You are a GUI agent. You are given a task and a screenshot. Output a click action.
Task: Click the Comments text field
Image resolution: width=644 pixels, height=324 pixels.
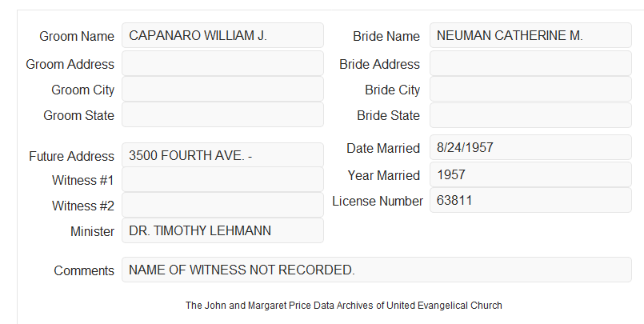point(377,270)
